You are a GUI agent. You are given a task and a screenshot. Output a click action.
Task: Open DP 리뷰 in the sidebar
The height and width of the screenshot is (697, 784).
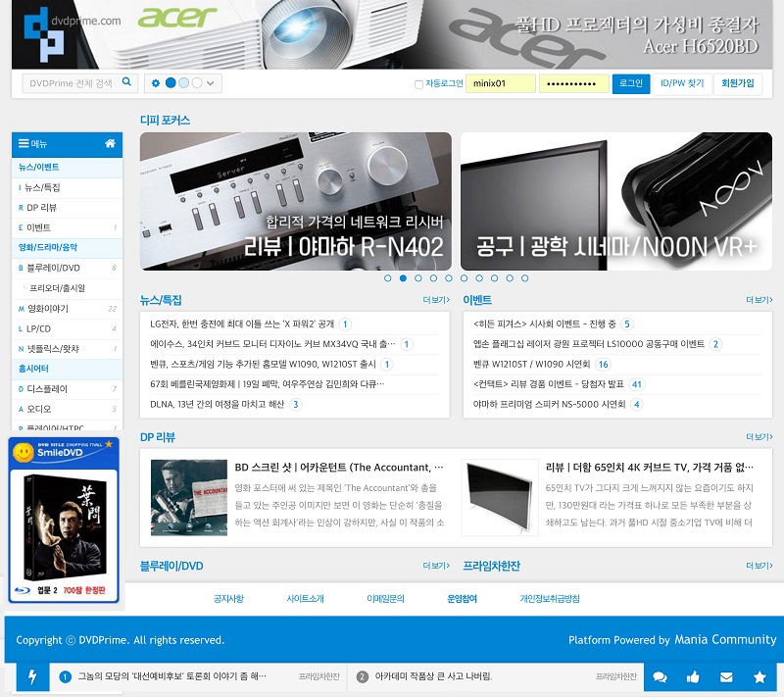[67, 208]
